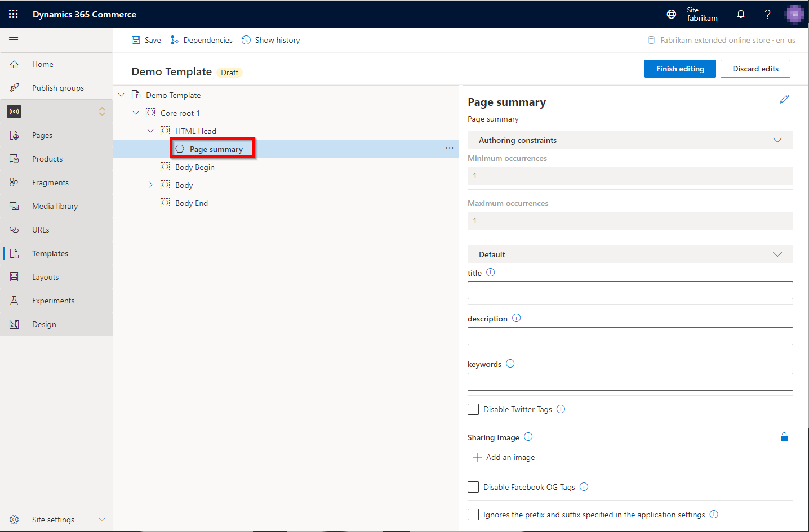Collapse the Core root 1 node

tap(136, 113)
